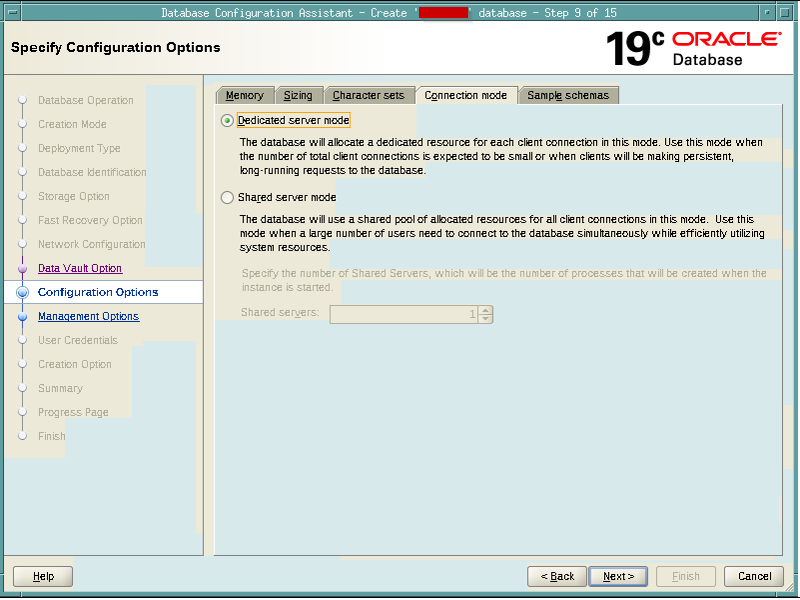800x600 pixels.
Task: Click the Database Operation step label
Action: coord(86,101)
